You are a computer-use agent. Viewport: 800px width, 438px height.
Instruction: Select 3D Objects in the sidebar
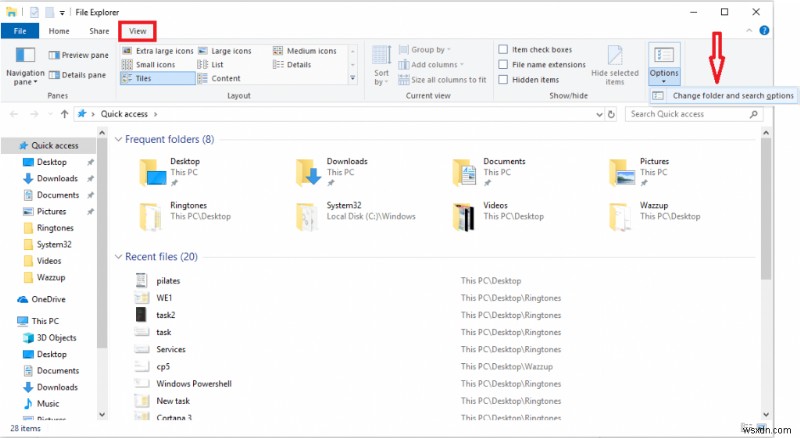[50, 338]
